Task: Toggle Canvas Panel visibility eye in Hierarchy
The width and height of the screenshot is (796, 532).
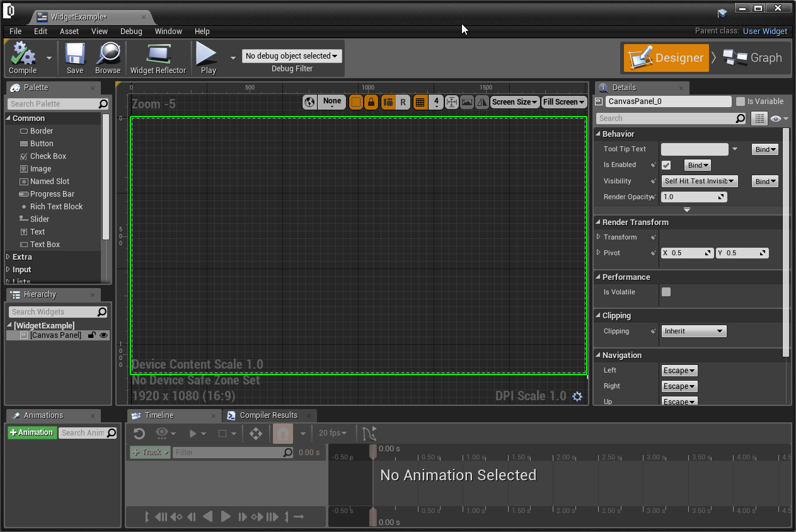Action: 103,335
